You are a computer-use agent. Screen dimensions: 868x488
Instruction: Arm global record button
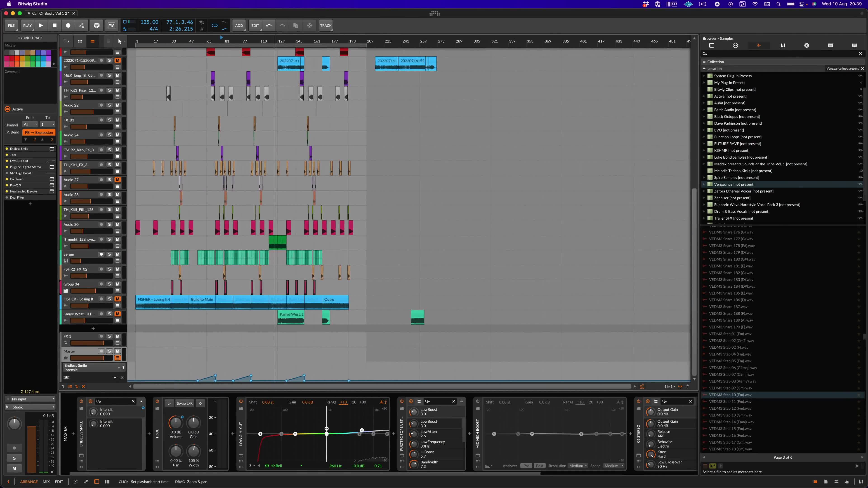click(68, 25)
